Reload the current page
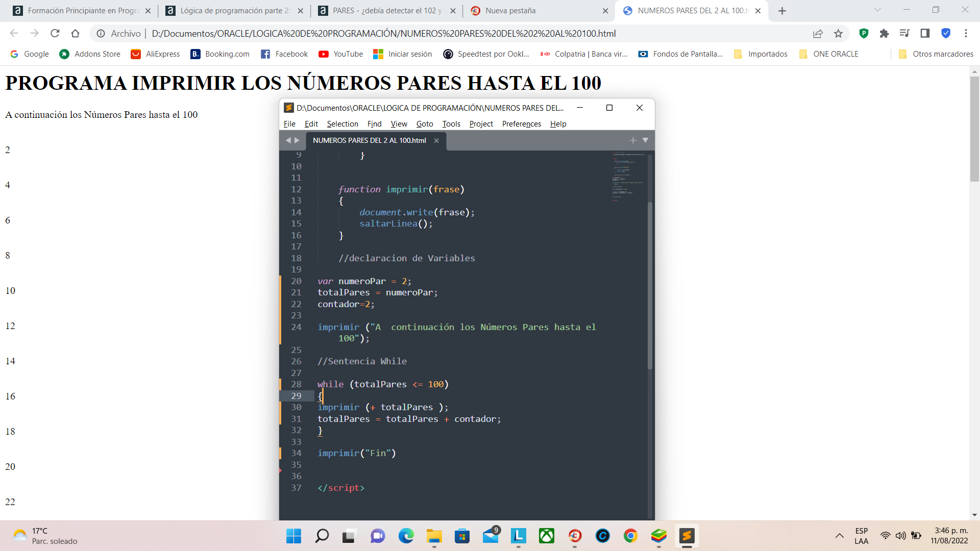The image size is (980, 551). coord(55,33)
